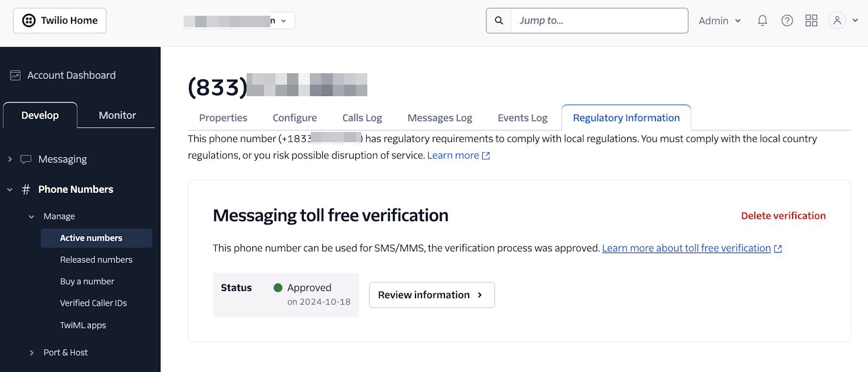868x372 pixels.
Task: Open the account switcher dropdown
Action: click(239, 21)
